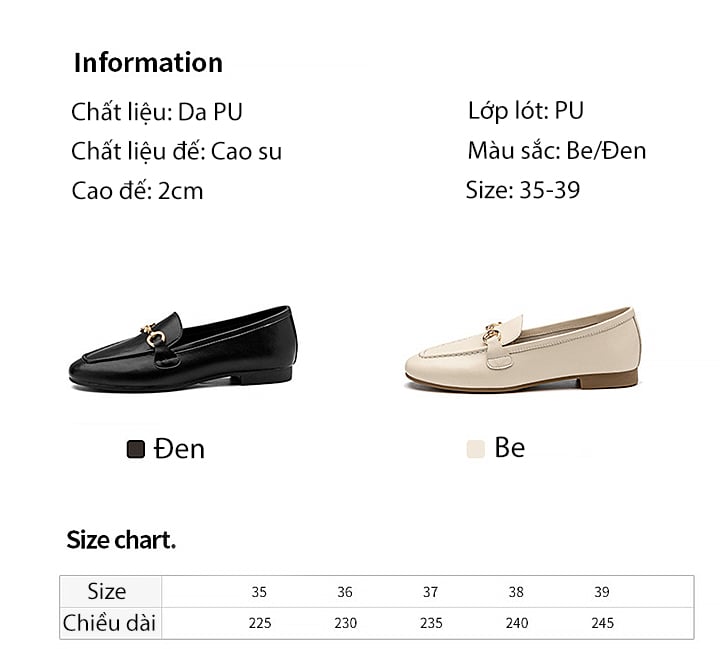720x649 pixels.
Task: Click the Size row header cell
Action: [107, 591]
